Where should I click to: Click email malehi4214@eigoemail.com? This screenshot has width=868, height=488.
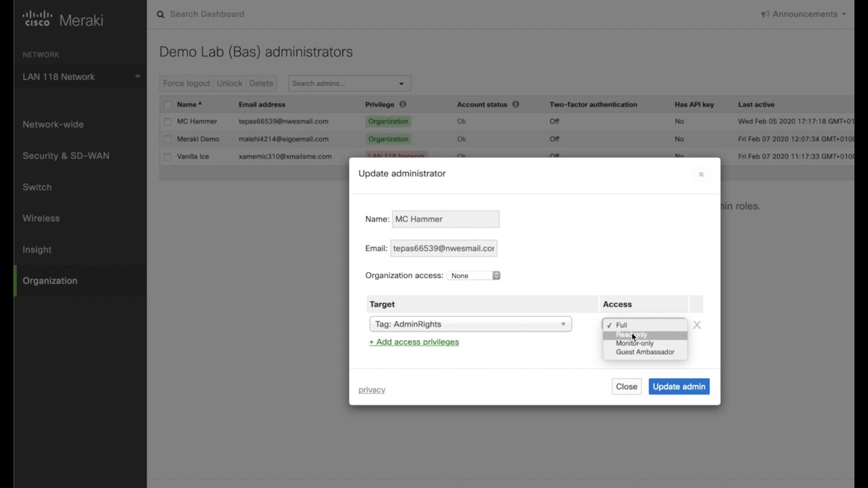click(x=283, y=139)
